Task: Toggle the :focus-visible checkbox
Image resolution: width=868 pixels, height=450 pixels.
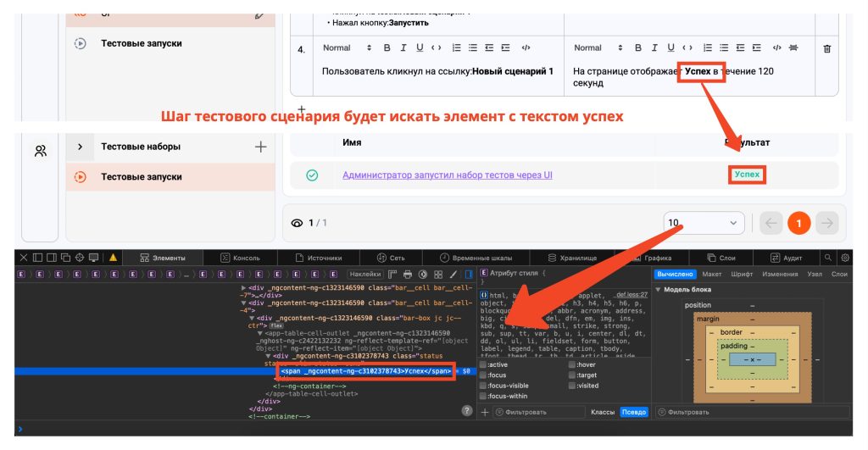Action: (x=483, y=386)
